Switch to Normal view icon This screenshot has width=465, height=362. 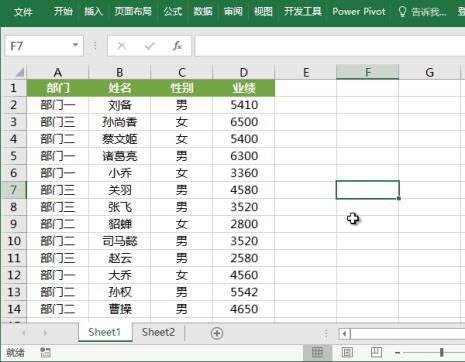point(317,352)
